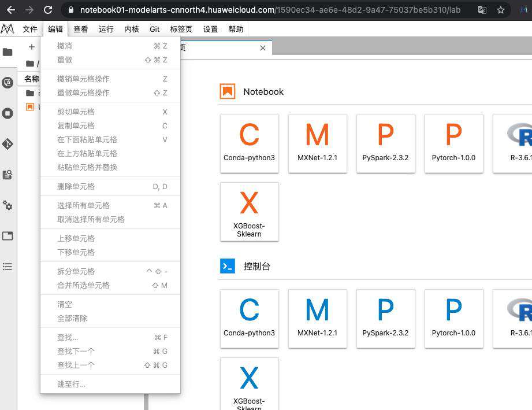Choose 取消选择所有单元格 menu entry

pyautogui.click(x=110, y=219)
